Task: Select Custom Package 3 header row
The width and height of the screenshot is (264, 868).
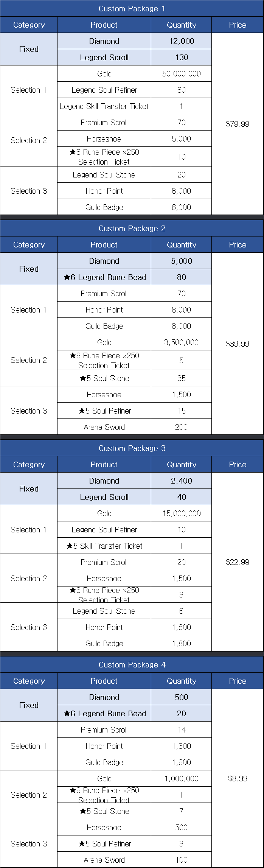Action: tap(132, 448)
